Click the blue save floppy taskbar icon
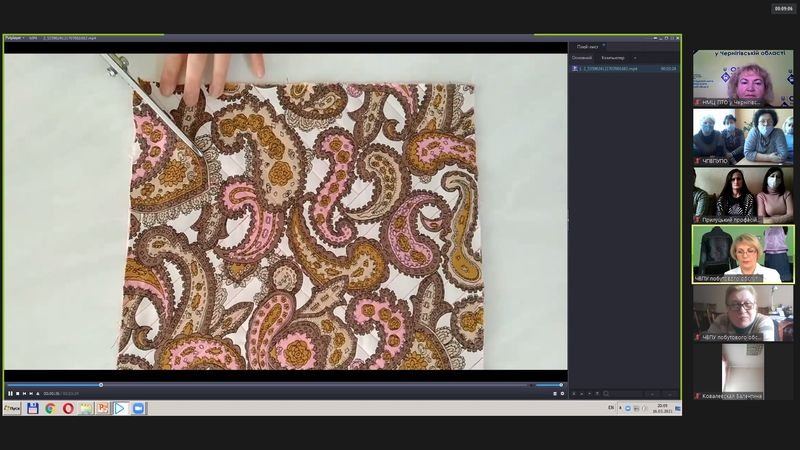The image size is (800, 450). 33,408
